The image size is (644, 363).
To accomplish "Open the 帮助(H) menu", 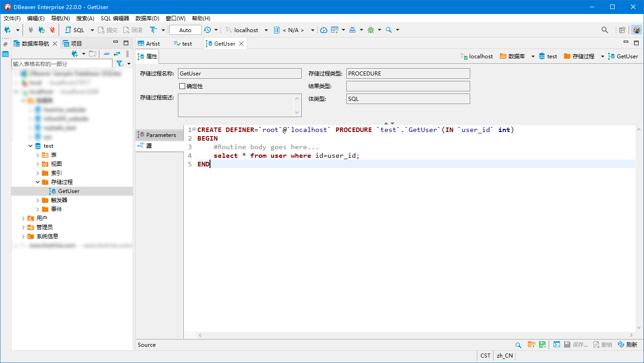I will point(201,19).
